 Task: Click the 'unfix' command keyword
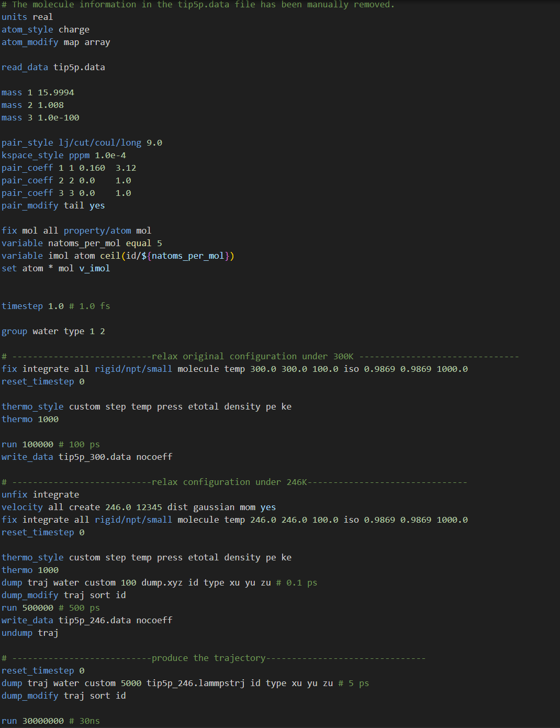[x=14, y=494]
